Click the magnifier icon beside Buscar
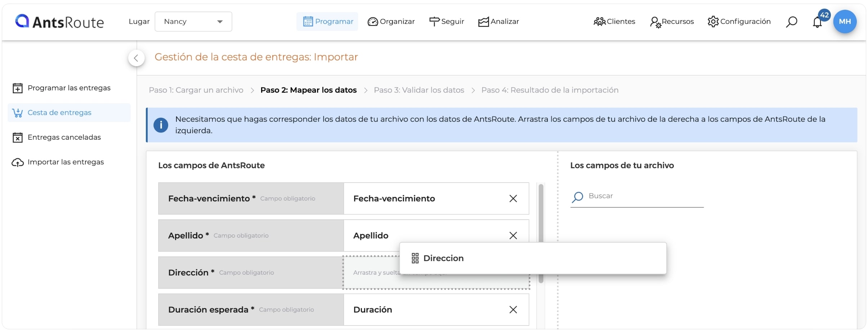This screenshot has width=868, height=332. pos(578,197)
